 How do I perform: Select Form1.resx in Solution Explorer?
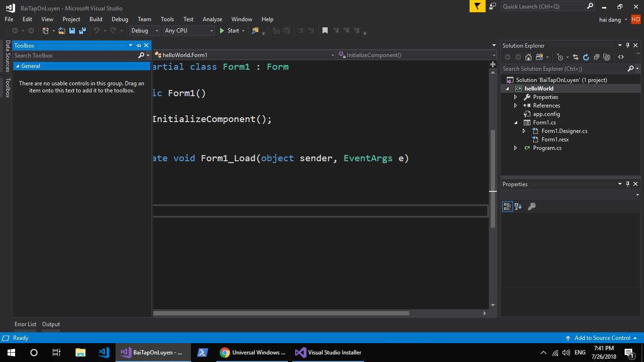pyautogui.click(x=555, y=140)
